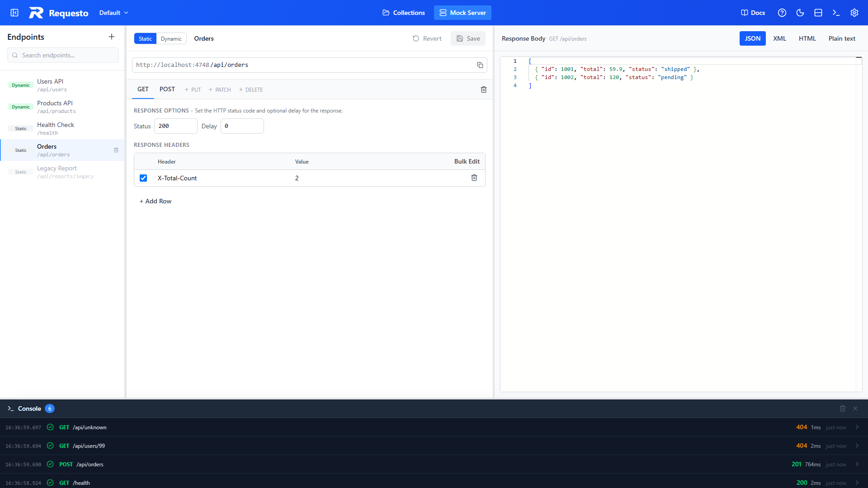Viewport: 868px width, 488px height.
Task: Switch endpoint type to Dynamic
Action: click(x=171, y=38)
